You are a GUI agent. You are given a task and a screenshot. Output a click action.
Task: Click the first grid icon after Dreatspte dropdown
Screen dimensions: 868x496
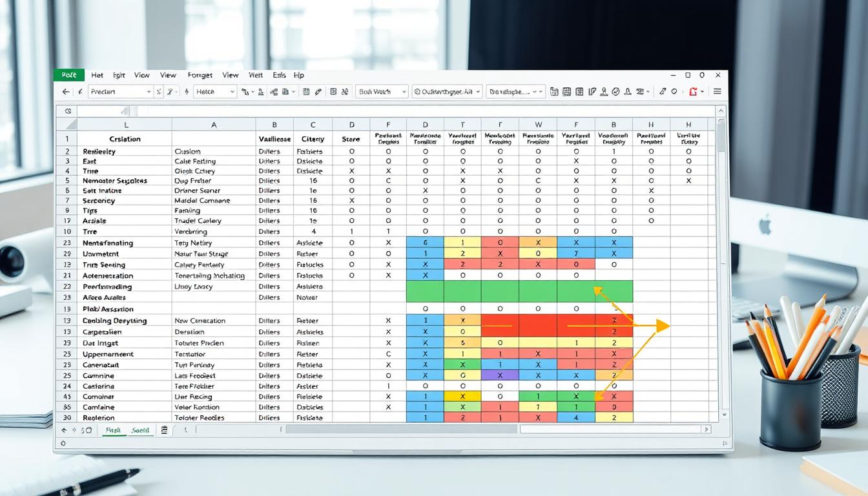(x=554, y=92)
